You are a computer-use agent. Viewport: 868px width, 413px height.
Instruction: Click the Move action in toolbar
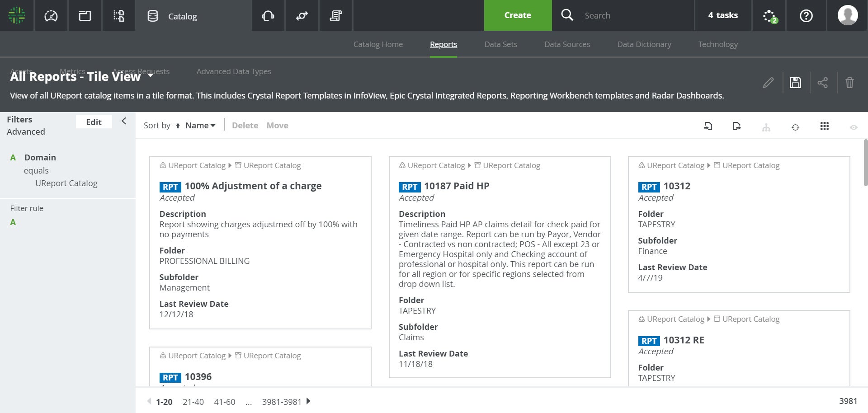point(277,126)
